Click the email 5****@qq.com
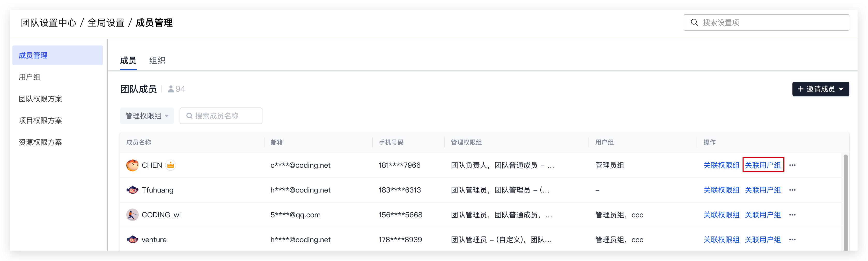Viewport: 868px width, 261px height. [x=296, y=214]
